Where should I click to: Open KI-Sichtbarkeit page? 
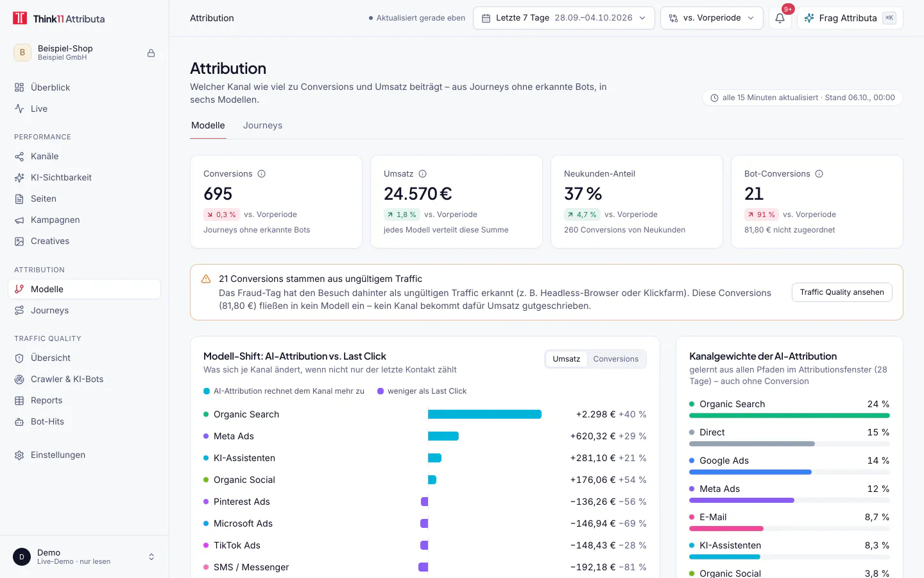(x=84, y=177)
